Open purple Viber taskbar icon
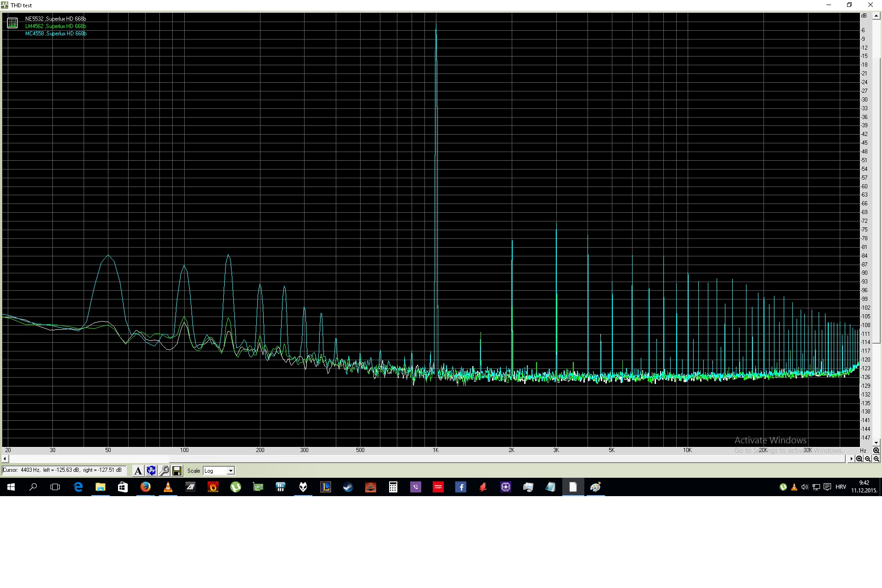 coord(416,487)
